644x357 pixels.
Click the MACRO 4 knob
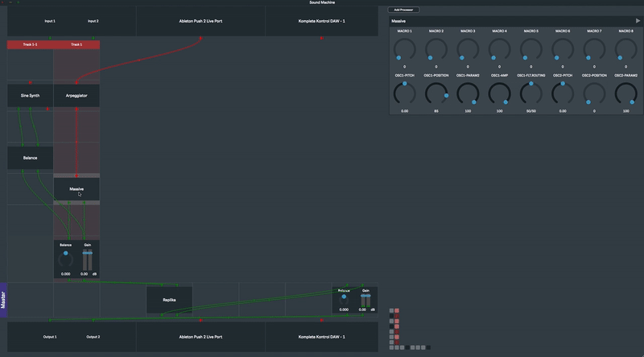click(499, 49)
